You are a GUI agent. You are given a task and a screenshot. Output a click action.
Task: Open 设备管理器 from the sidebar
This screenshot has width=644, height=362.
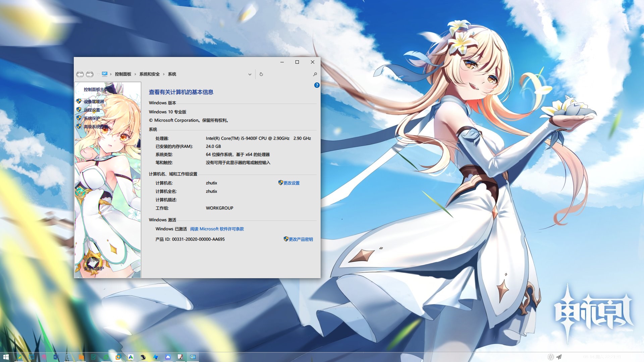[94, 101]
